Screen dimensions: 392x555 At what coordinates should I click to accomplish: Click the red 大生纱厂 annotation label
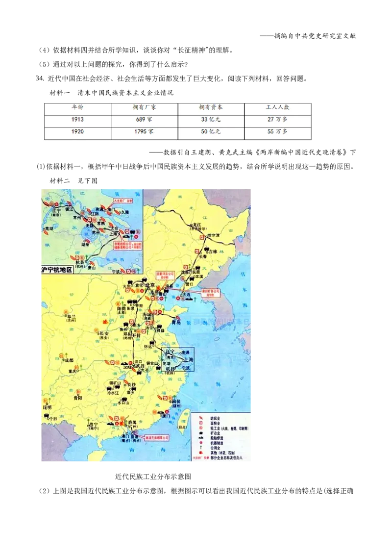pos(122,201)
